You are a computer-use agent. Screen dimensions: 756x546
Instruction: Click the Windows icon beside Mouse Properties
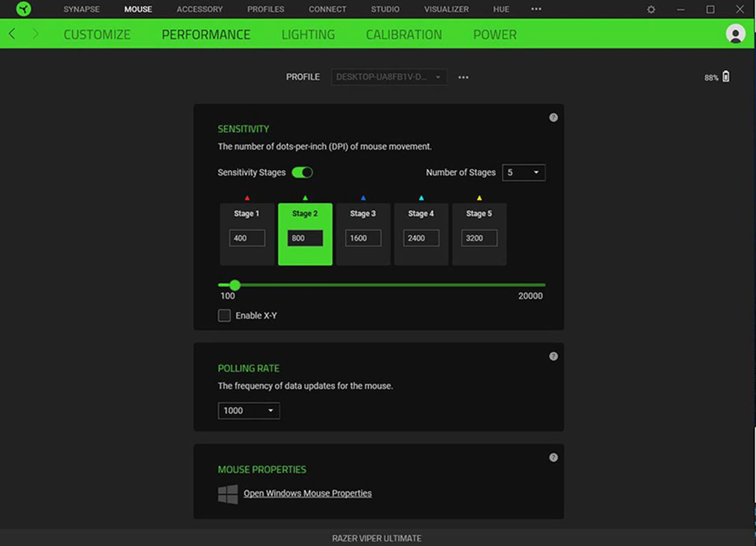pyautogui.click(x=228, y=493)
